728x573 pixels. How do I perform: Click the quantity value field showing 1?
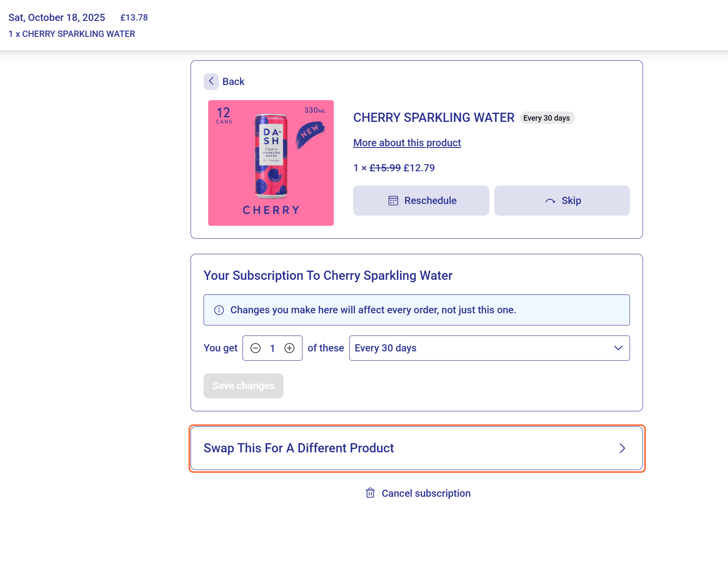(x=272, y=348)
